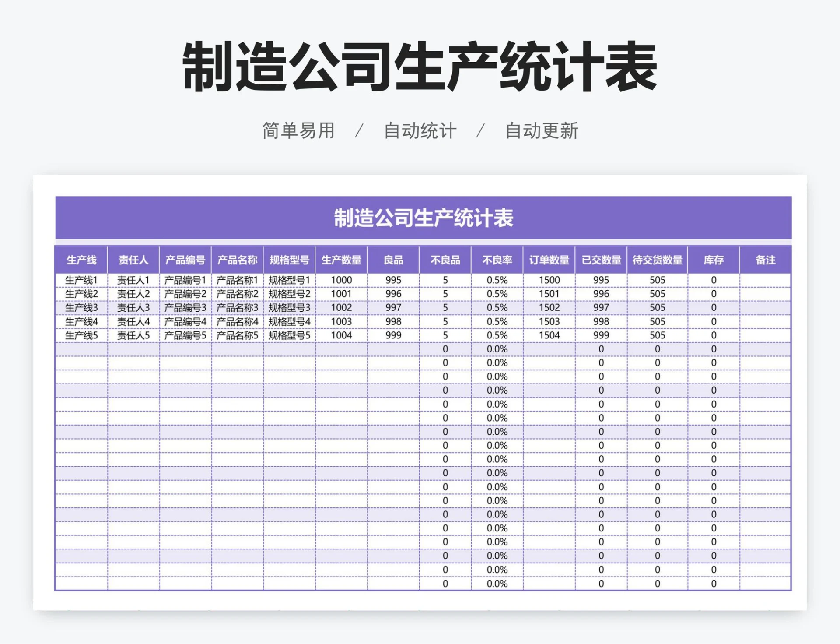
Task: Select the 产品名称 column header
Action: click(x=238, y=260)
